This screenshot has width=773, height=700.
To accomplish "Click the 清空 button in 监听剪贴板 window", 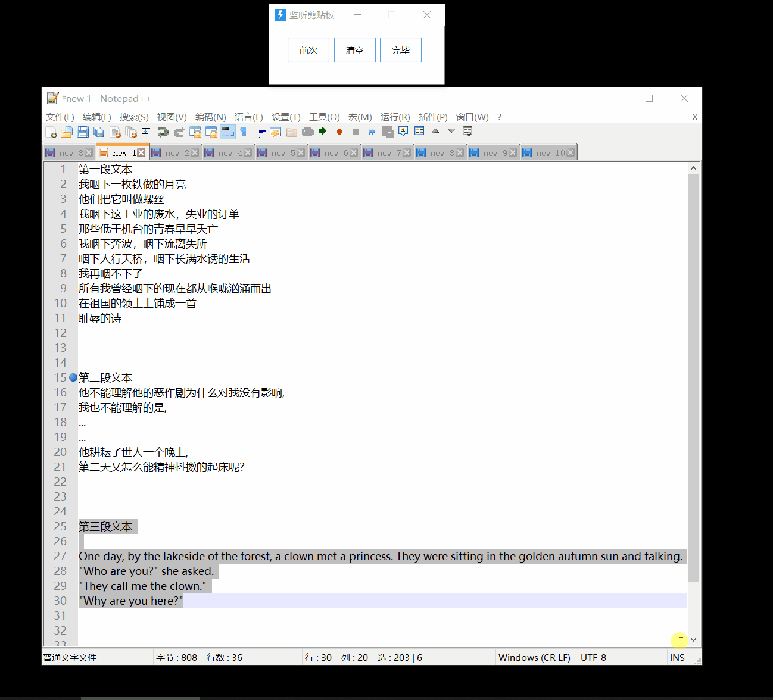I will click(355, 50).
